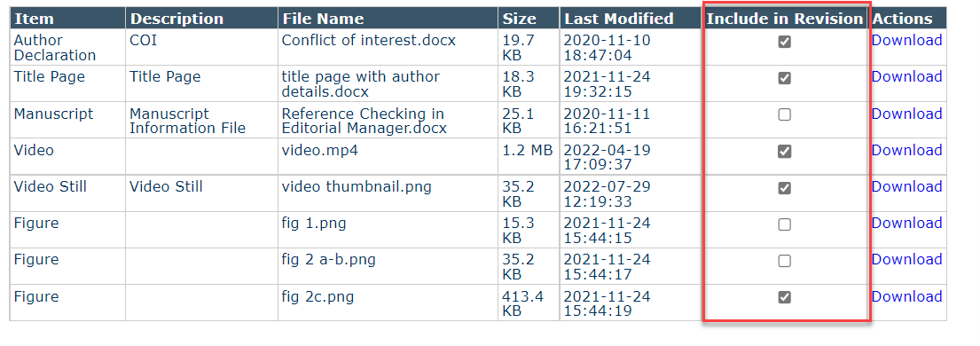Download fig 1.png
Screen dimensions: 980x346
(x=907, y=223)
